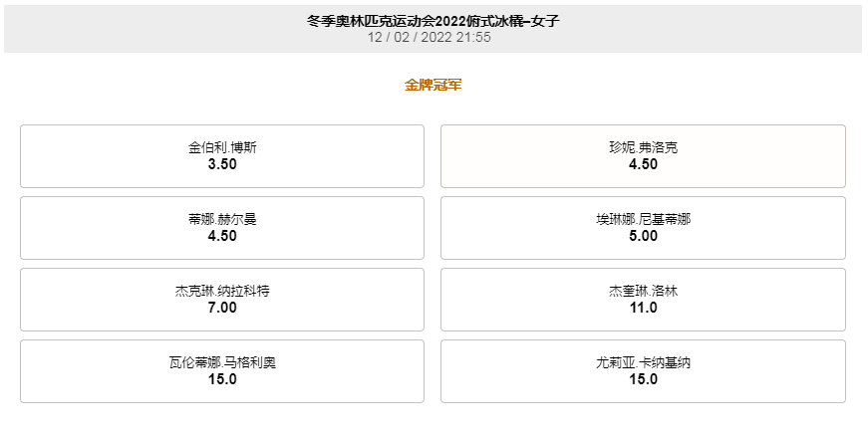The height and width of the screenshot is (437, 868).
Task: Click the 3.50 odds value
Action: coord(222,164)
